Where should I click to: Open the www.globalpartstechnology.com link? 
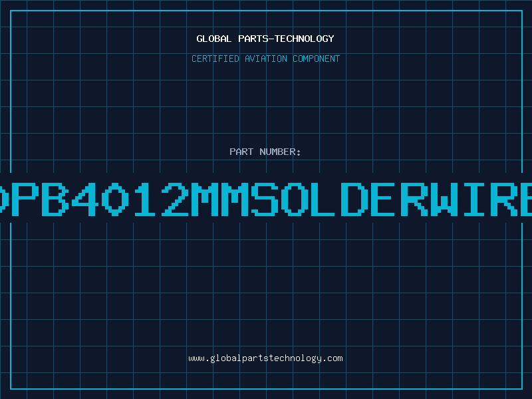(265, 358)
